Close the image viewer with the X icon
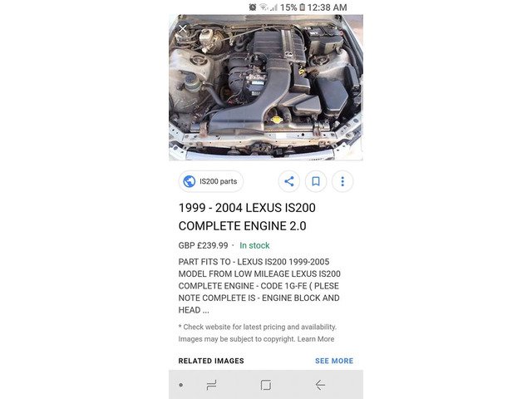 (x=183, y=29)
